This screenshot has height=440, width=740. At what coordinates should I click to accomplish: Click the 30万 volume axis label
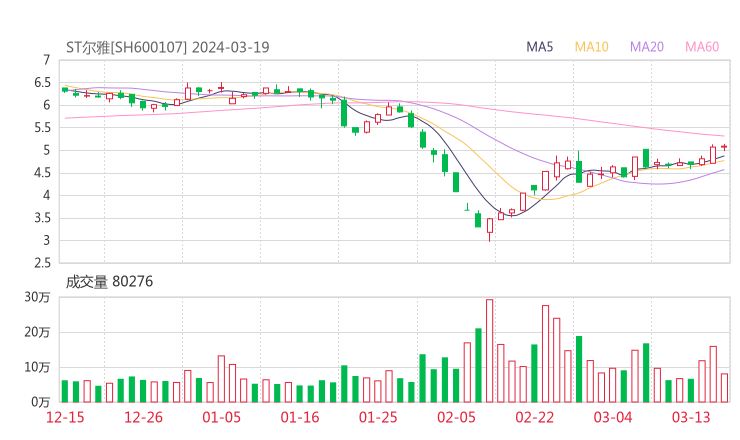37,297
